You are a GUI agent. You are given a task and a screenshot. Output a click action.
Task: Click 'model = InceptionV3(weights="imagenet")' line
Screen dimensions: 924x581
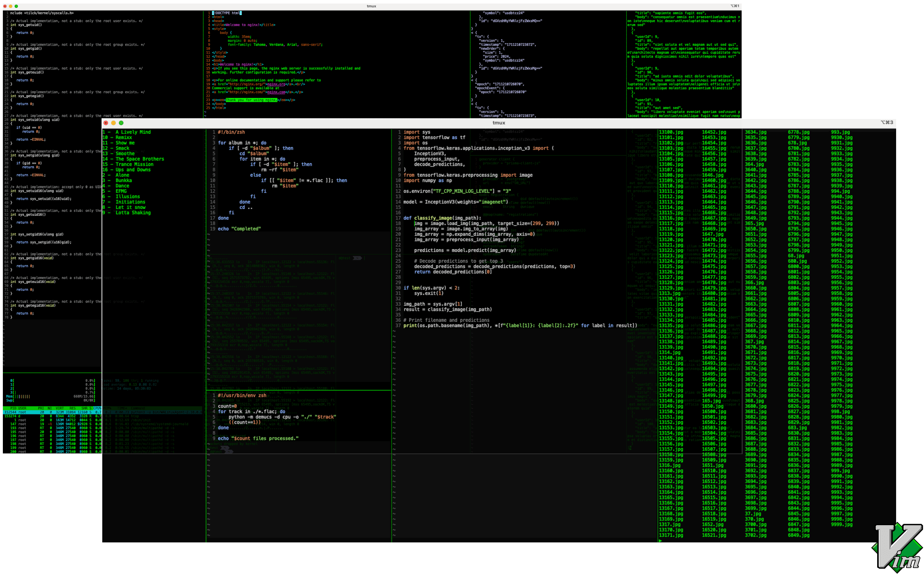pyautogui.click(x=456, y=202)
